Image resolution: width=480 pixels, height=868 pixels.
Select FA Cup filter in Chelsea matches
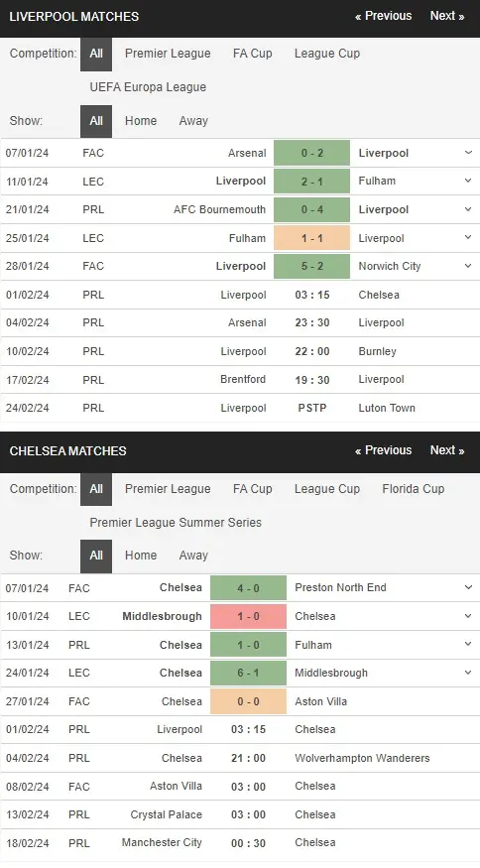[x=253, y=489]
